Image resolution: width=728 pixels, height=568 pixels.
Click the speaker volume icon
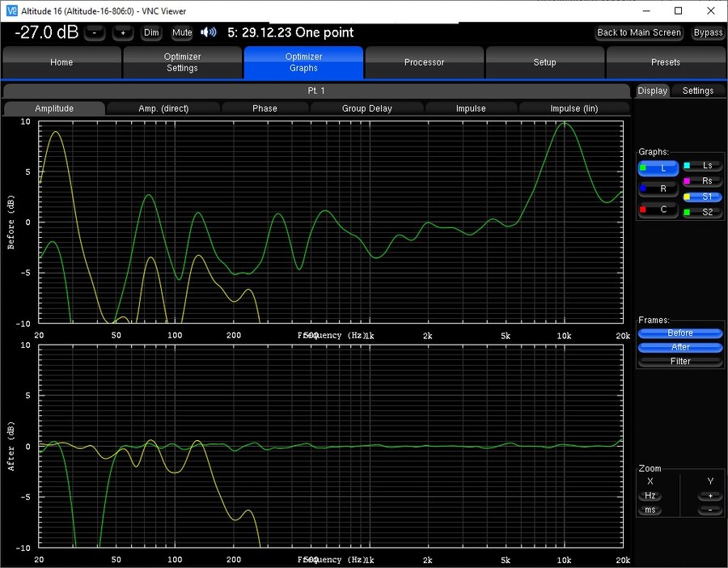pyautogui.click(x=209, y=32)
